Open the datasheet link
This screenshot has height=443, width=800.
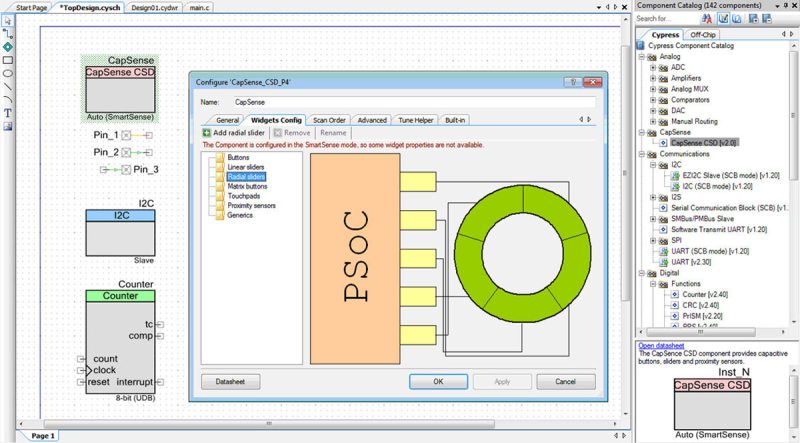(661, 346)
